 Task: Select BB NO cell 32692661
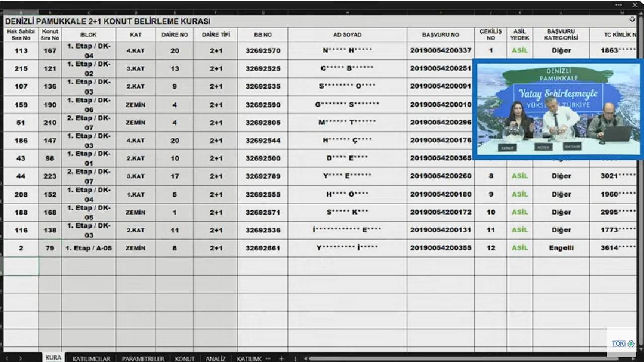point(263,248)
